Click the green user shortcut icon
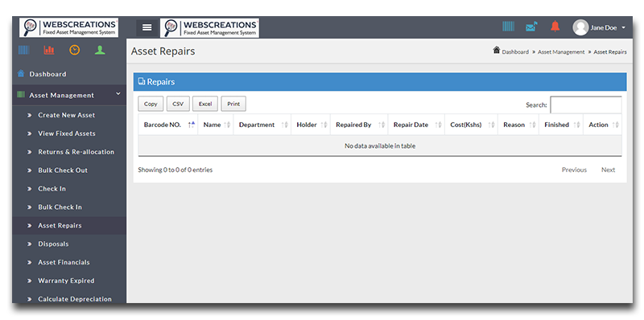This screenshot has width=644, height=320. (x=100, y=50)
